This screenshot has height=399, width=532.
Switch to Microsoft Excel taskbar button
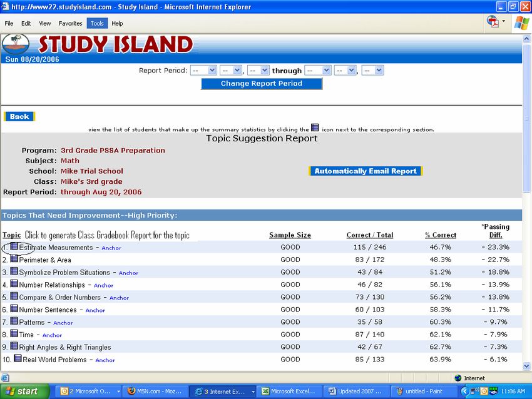point(289,391)
